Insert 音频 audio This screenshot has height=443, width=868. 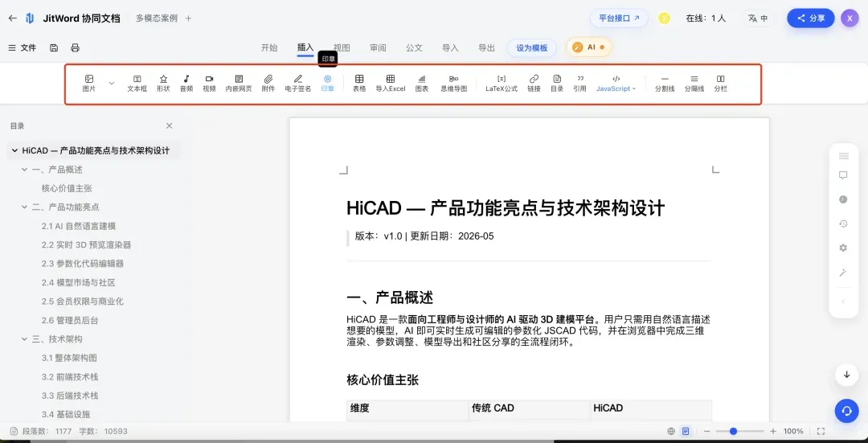[186, 83]
